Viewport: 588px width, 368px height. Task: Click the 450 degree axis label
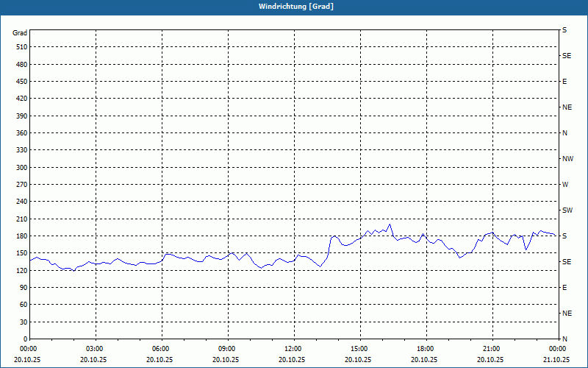pos(22,82)
